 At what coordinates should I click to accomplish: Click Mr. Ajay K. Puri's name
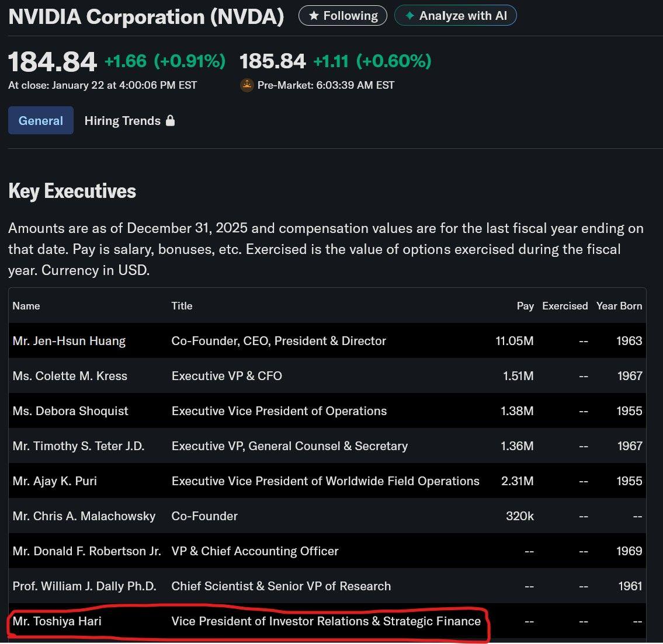pos(55,481)
